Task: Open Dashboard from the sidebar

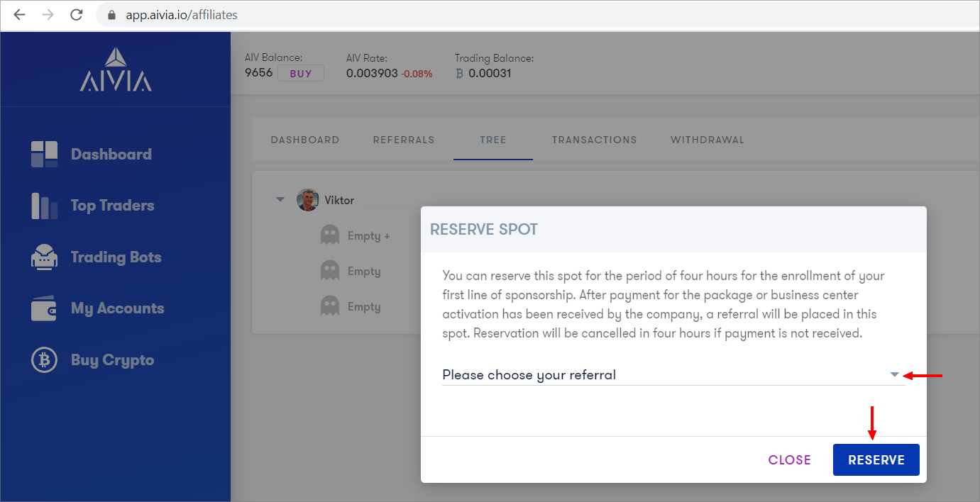Action: pos(111,155)
